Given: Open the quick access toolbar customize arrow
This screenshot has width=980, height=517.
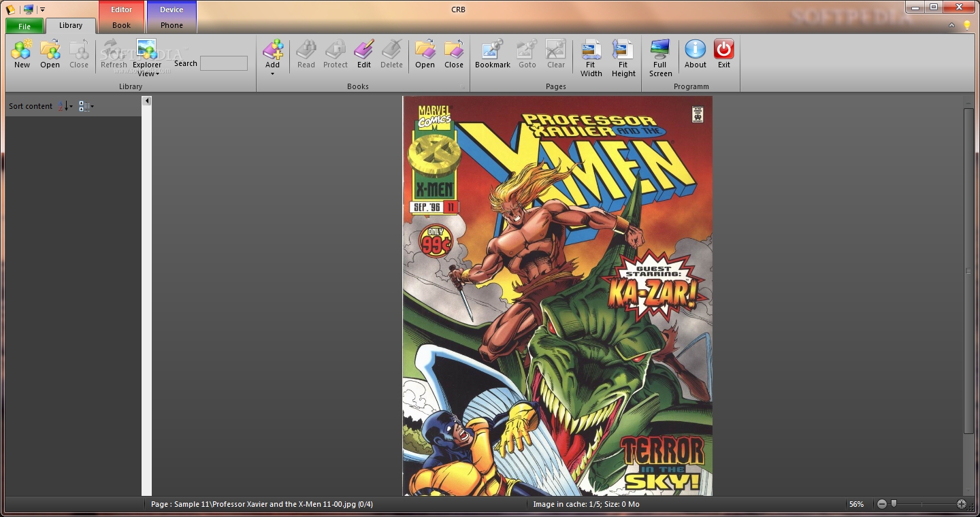Looking at the screenshot, I should click(x=42, y=10).
